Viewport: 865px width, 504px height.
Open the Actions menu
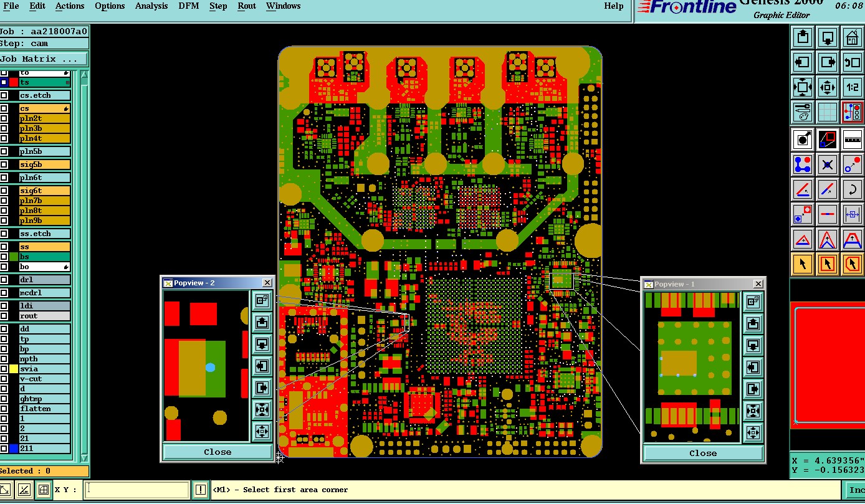pos(70,6)
